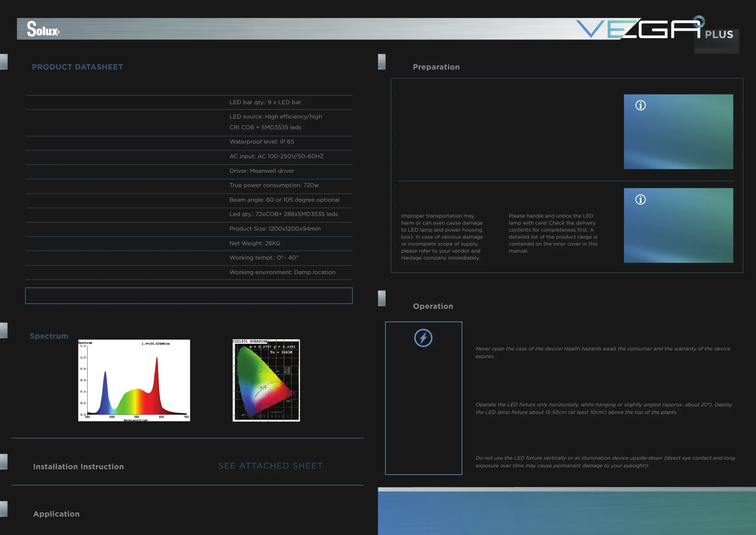The width and height of the screenshot is (756, 535).
Task: Click the PRODUCT DATASHEET heading
Action: pos(77,67)
